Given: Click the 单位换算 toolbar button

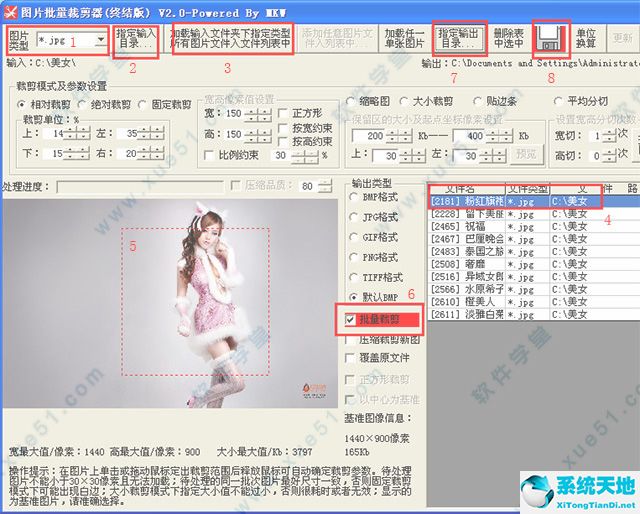Looking at the screenshot, I should pos(587,40).
